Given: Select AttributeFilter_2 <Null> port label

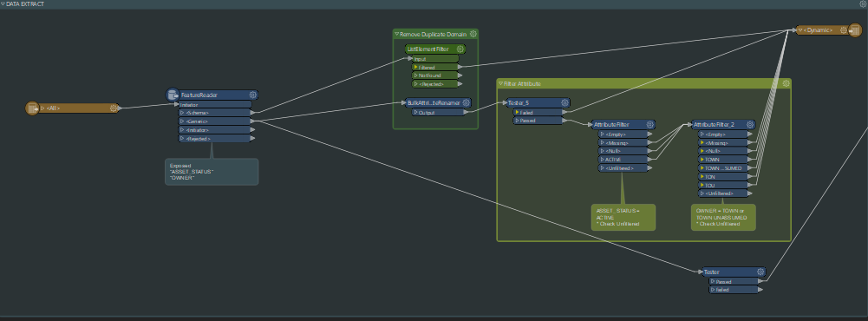Looking at the screenshot, I should [x=713, y=151].
